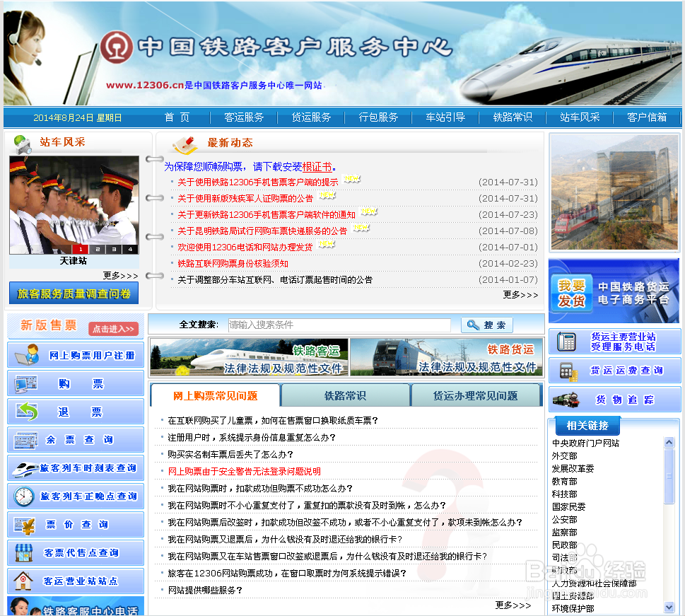The image size is (685, 616).
Task: Open the 新版残疾军人证购票 announcement
Action: (x=245, y=199)
